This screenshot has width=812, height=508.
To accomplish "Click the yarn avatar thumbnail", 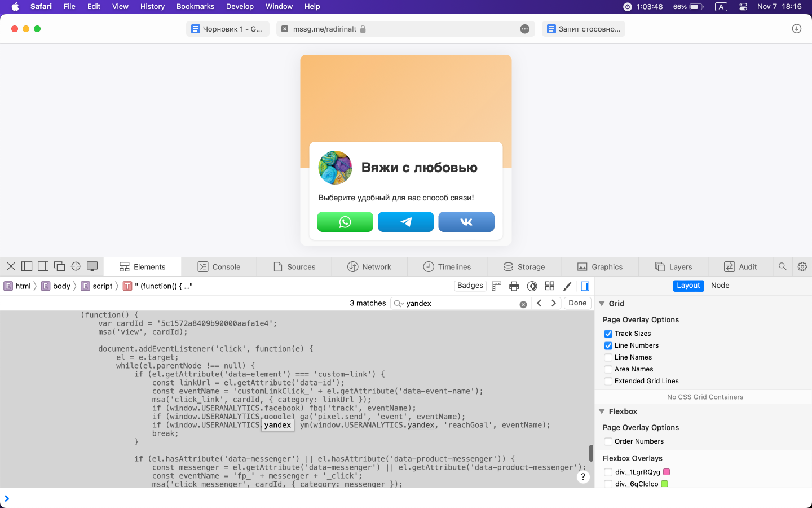I will tap(336, 168).
